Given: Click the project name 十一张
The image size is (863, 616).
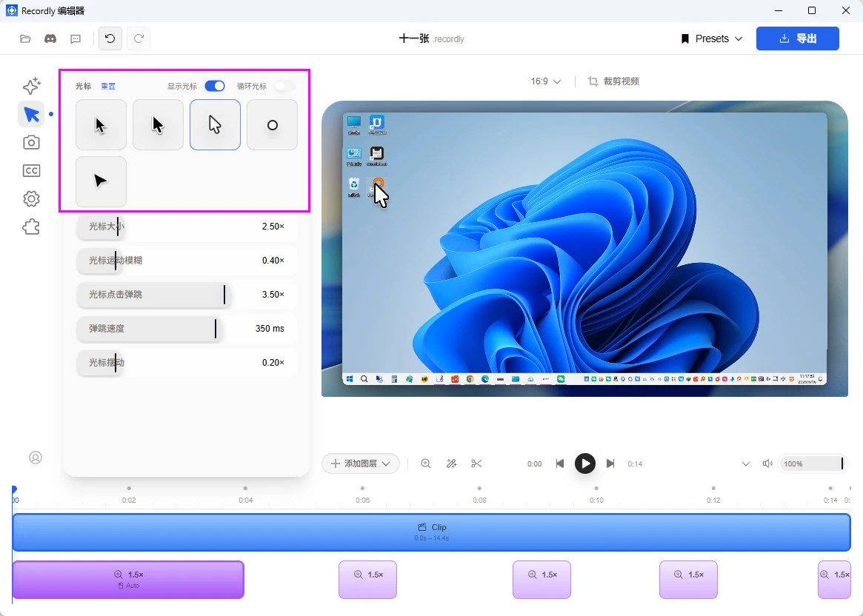Looking at the screenshot, I should [414, 38].
